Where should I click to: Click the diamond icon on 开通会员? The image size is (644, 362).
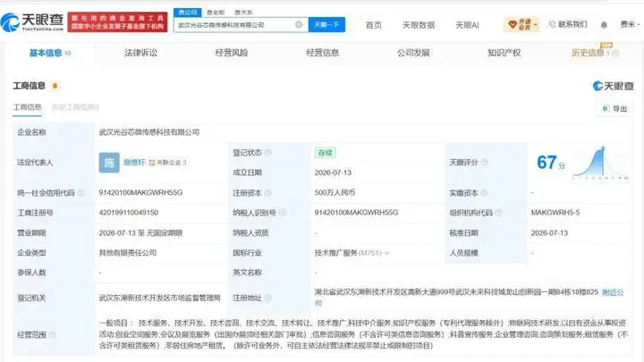pos(513,25)
